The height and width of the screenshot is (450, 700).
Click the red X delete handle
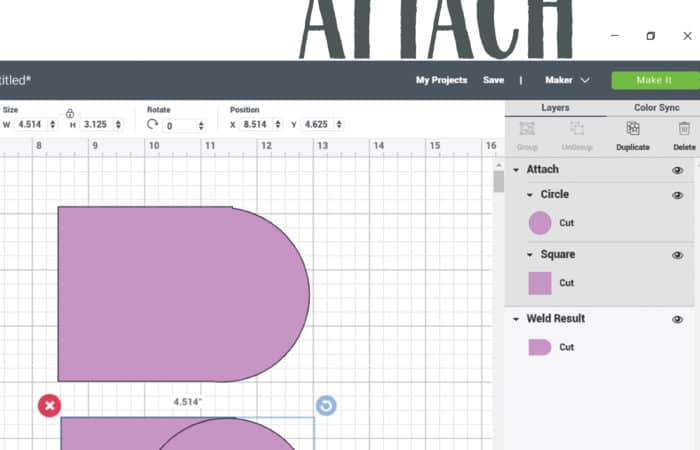pyautogui.click(x=50, y=406)
